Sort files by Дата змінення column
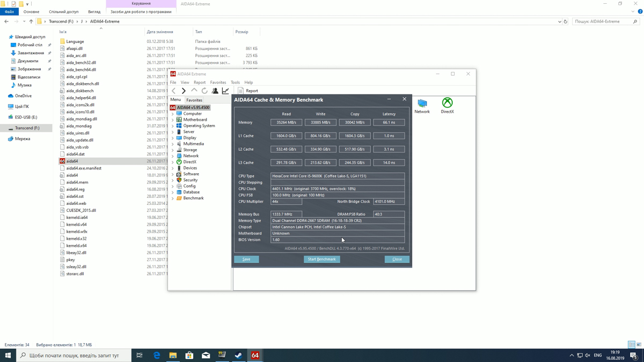644x362 pixels. click(x=160, y=32)
